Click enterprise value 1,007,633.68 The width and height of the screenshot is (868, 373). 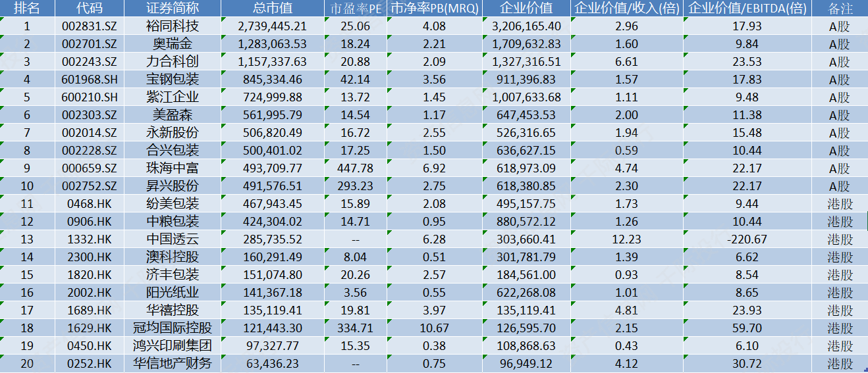point(526,97)
